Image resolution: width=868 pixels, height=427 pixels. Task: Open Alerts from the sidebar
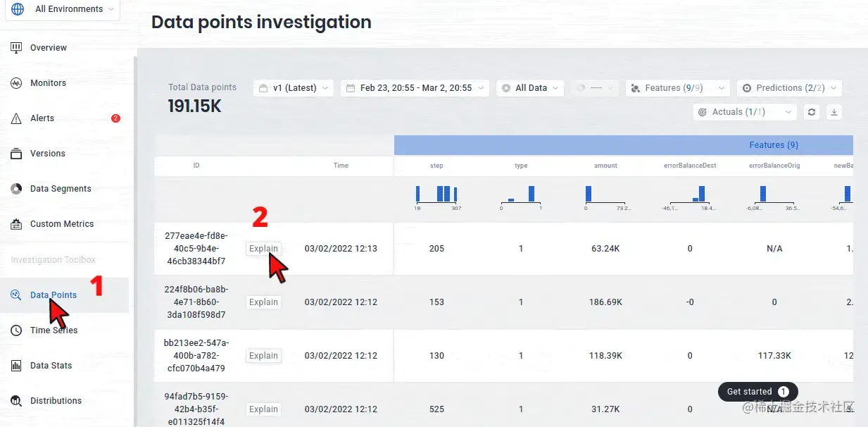42,118
